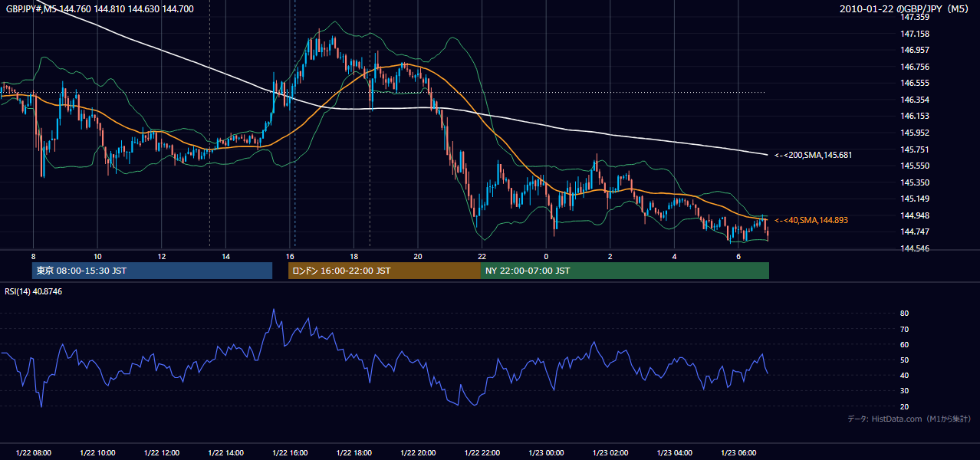This screenshot has width=980, height=460.
Task: Click price axis value 146.354
Action: point(915,100)
